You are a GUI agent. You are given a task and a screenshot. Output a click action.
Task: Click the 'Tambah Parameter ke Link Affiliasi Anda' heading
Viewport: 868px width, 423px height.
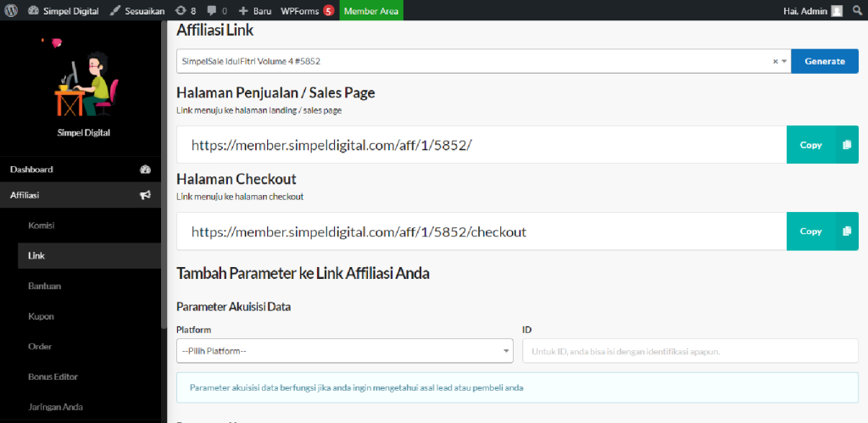click(303, 274)
